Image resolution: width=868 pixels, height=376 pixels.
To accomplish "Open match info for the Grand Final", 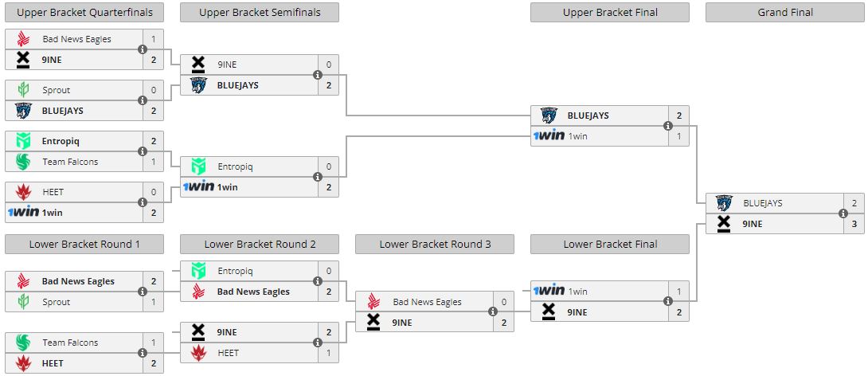I will point(843,213).
